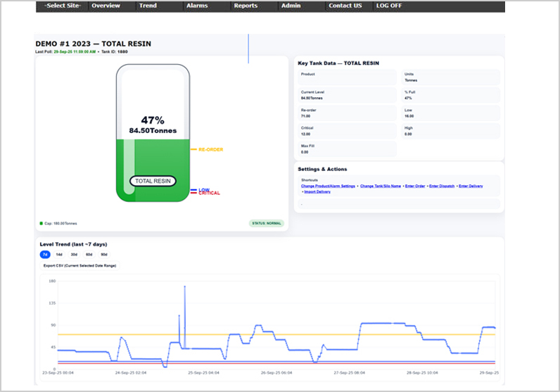Open the Contact US page
Image resolution: width=560 pixels, height=392 pixels.
pos(345,6)
